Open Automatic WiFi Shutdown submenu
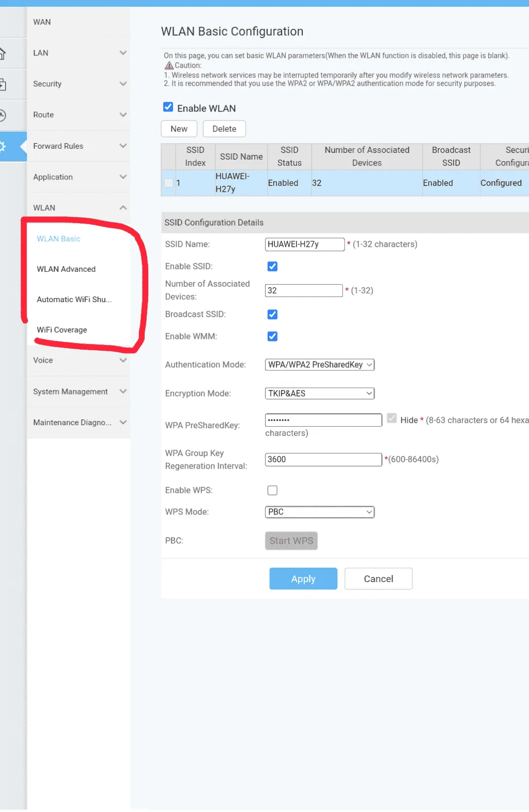Viewport: 529px width, 812px height. [x=74, y=300]
